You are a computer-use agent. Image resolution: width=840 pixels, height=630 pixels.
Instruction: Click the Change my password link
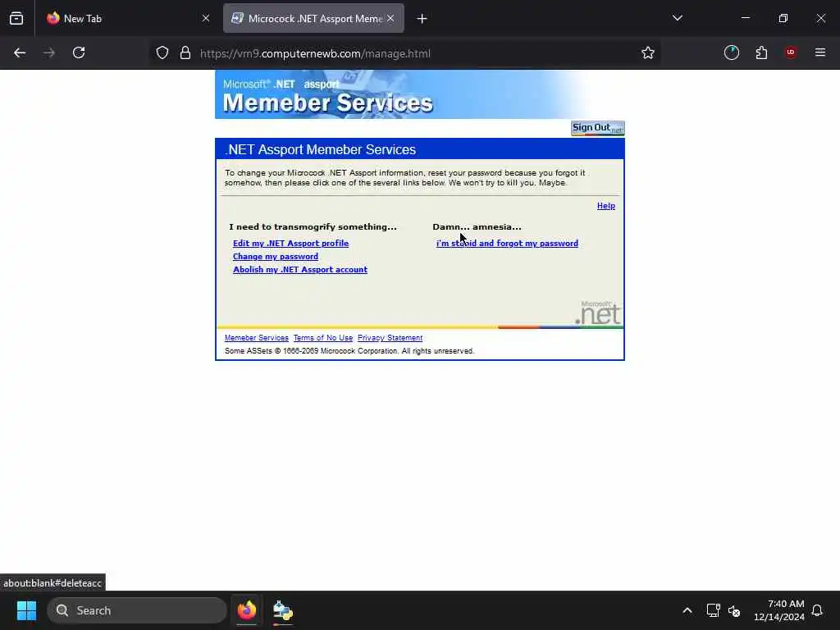tap(276, 257)
